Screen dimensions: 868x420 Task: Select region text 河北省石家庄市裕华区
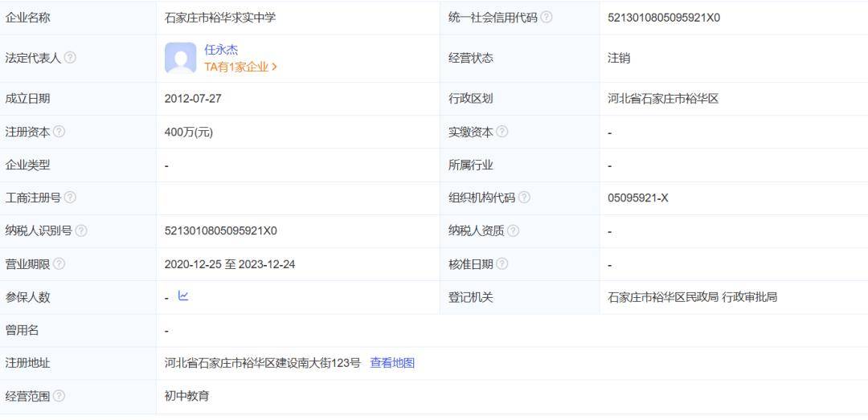663,99
